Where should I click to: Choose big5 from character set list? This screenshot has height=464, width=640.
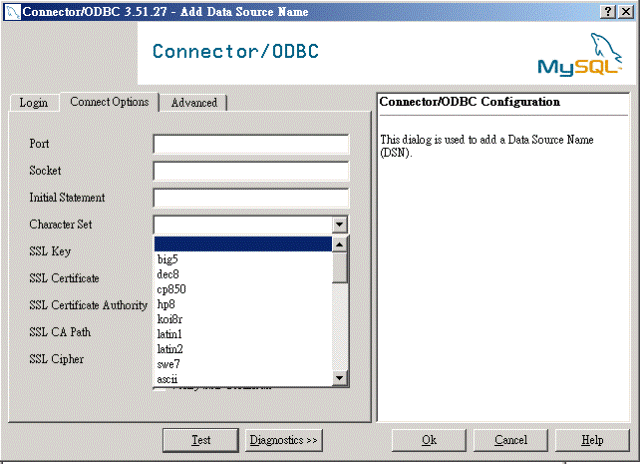(x=243, y=259)
